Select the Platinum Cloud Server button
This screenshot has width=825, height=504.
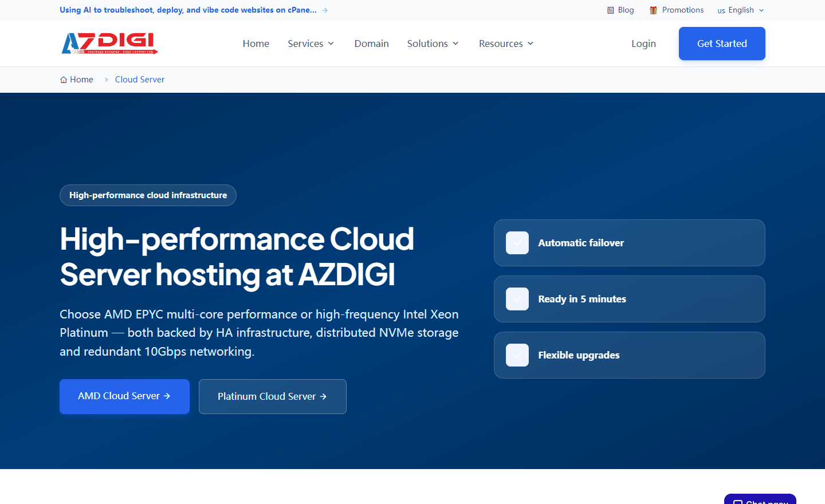[273, 396]
